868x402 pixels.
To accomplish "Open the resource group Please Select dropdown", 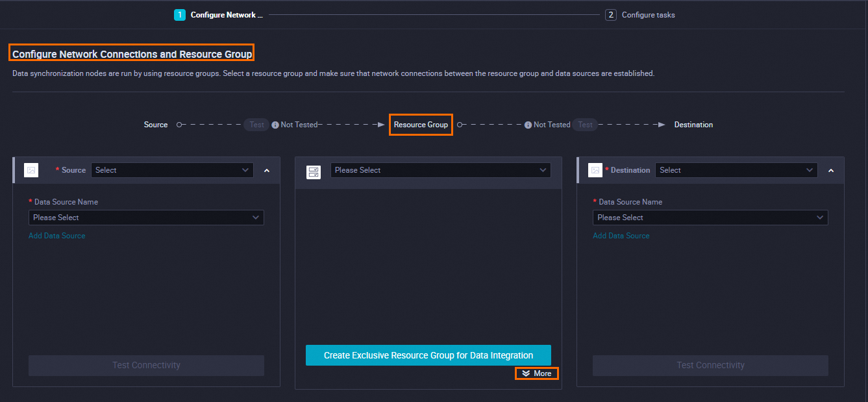I will tap(441, 170).
